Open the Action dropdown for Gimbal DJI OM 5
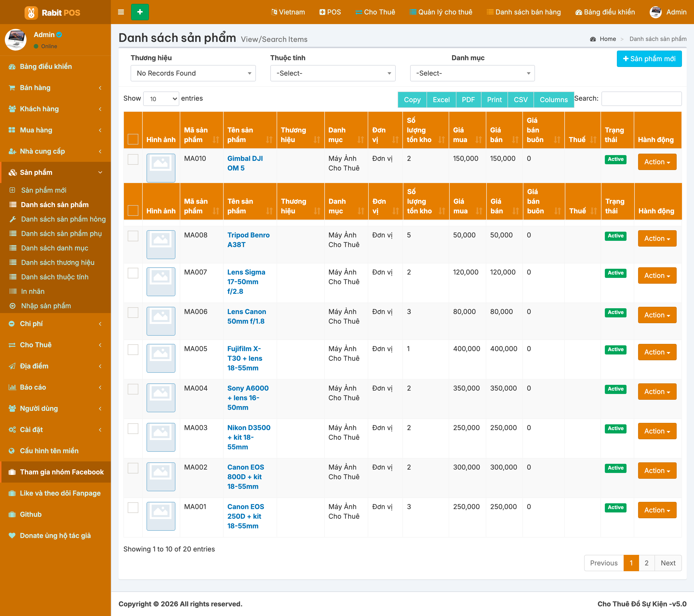 (657, 162)
